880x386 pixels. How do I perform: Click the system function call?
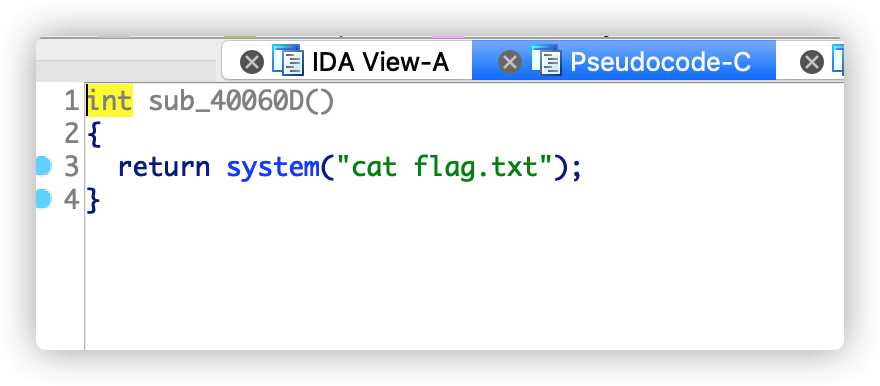pos(273,167)
